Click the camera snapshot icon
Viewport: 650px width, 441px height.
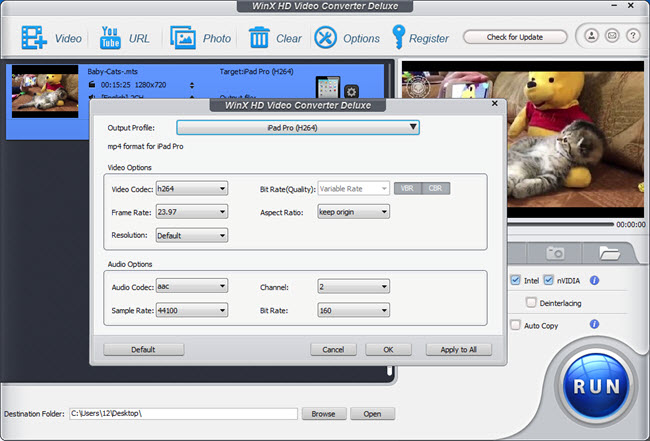tap(555, 252)
